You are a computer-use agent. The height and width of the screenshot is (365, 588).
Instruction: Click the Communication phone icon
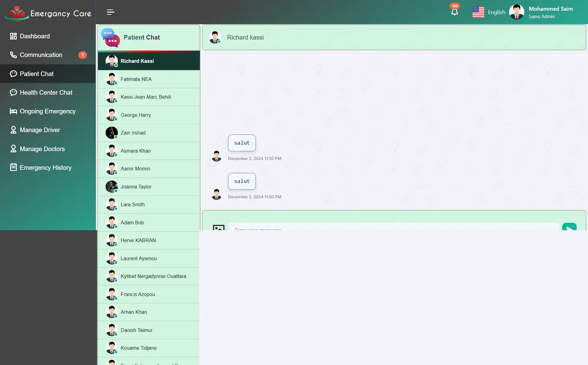pos(13,55)
